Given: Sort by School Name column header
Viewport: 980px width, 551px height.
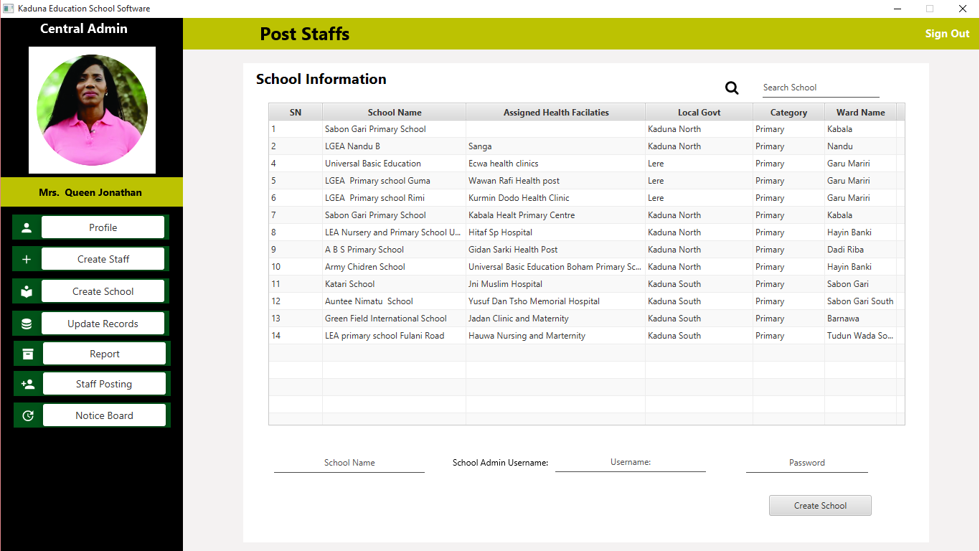Looking at the screenshot, I should click(x=395, y=112).
